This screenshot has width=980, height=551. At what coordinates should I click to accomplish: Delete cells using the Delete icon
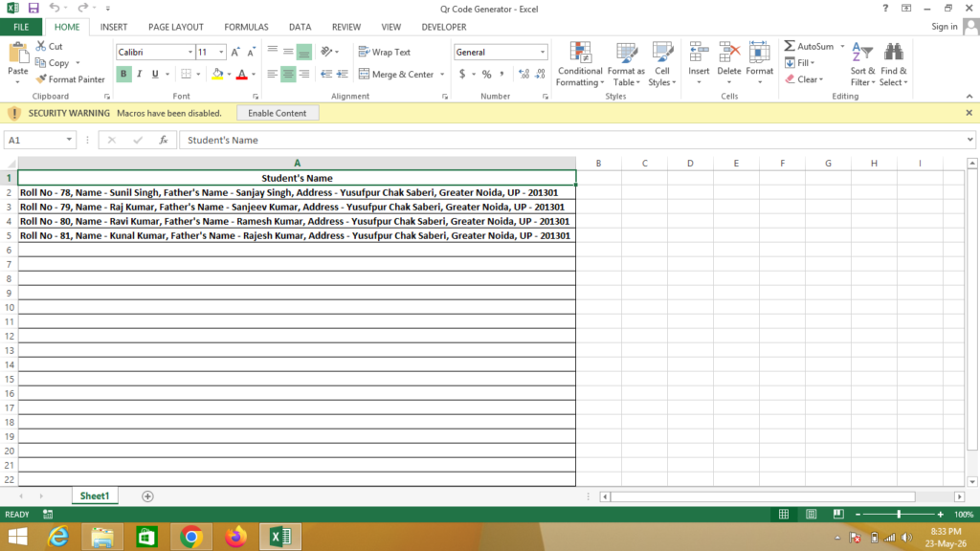click(728, 53)
